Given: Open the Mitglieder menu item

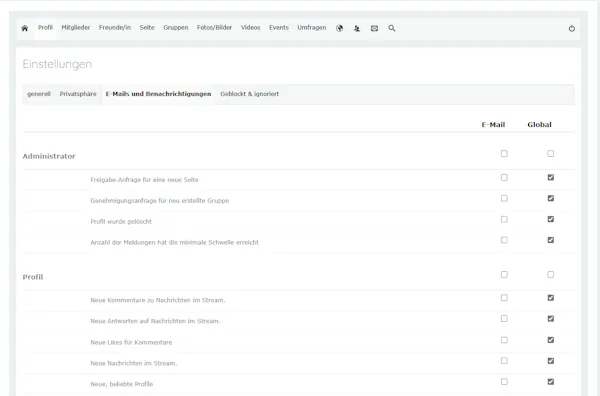Looking at the screenshot, I should pyautogui.click(x=76, y=28).
